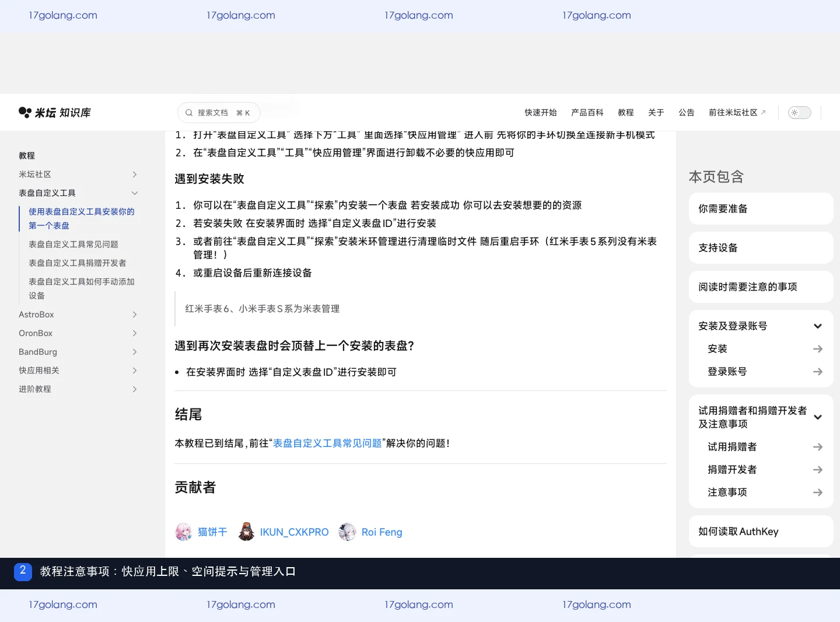840x622 pixels.
Task: Expand 快应用相关 sidebar section
Action: (135, 371)
